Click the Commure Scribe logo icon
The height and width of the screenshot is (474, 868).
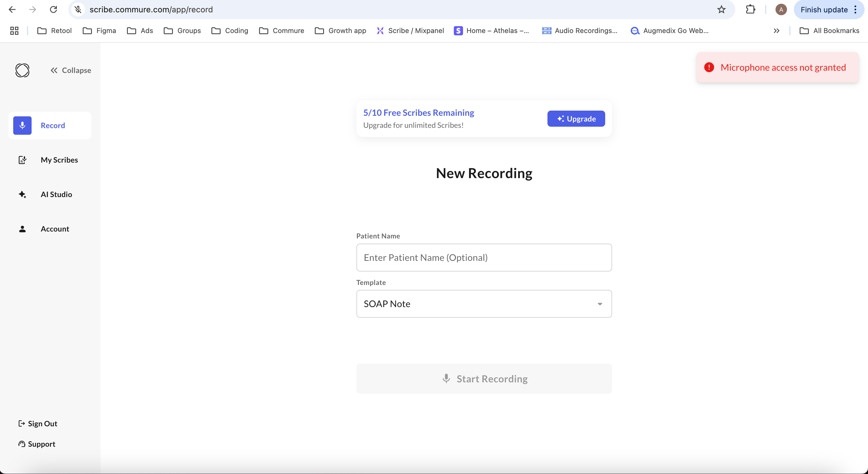click(22, 70)
